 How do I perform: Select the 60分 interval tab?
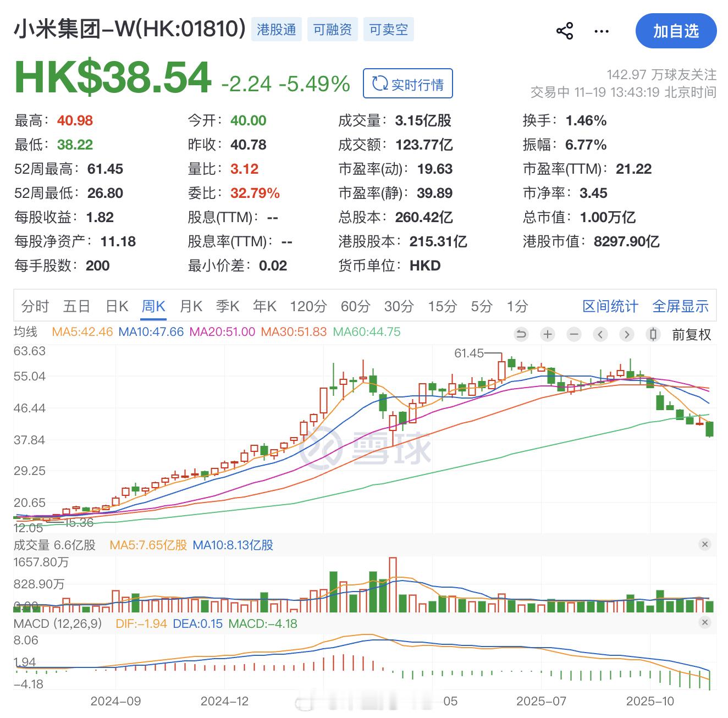pos(356,306)
